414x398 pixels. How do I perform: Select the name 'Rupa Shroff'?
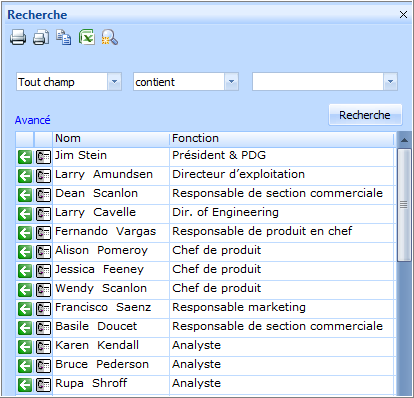coord(91,383)
